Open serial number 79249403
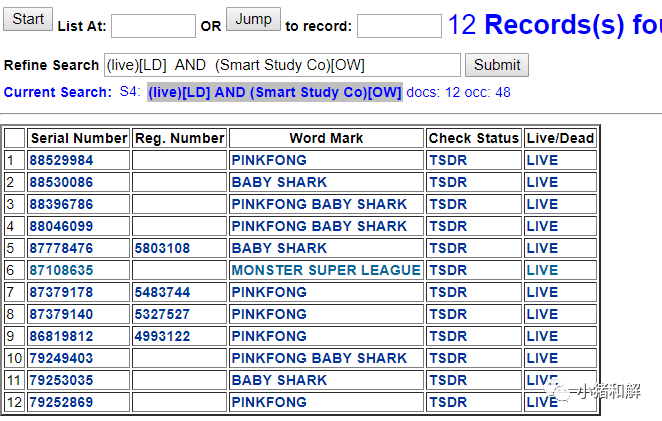This screenshot has height=421, width=662. tap(61, 358)
